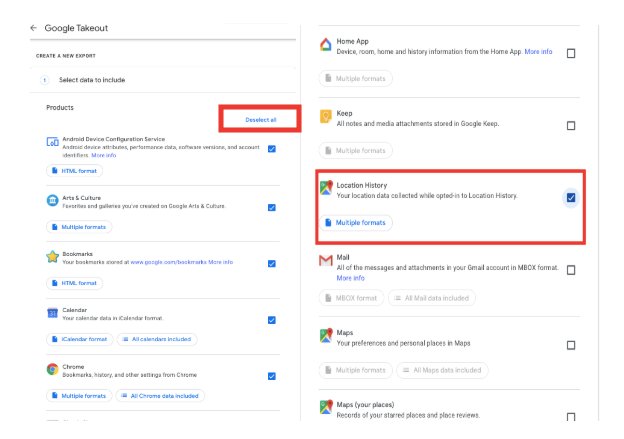Uncheck the Bookmarks checkbox
Image resolution: width=624 pixels, height=439 pixels.
(272, 263)
